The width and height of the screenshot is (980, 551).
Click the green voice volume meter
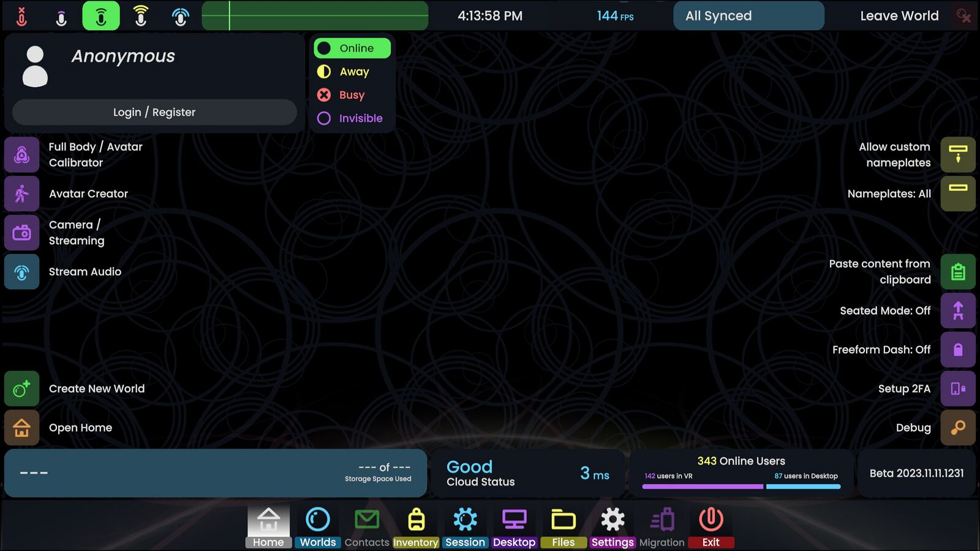[x=315, y=16]
